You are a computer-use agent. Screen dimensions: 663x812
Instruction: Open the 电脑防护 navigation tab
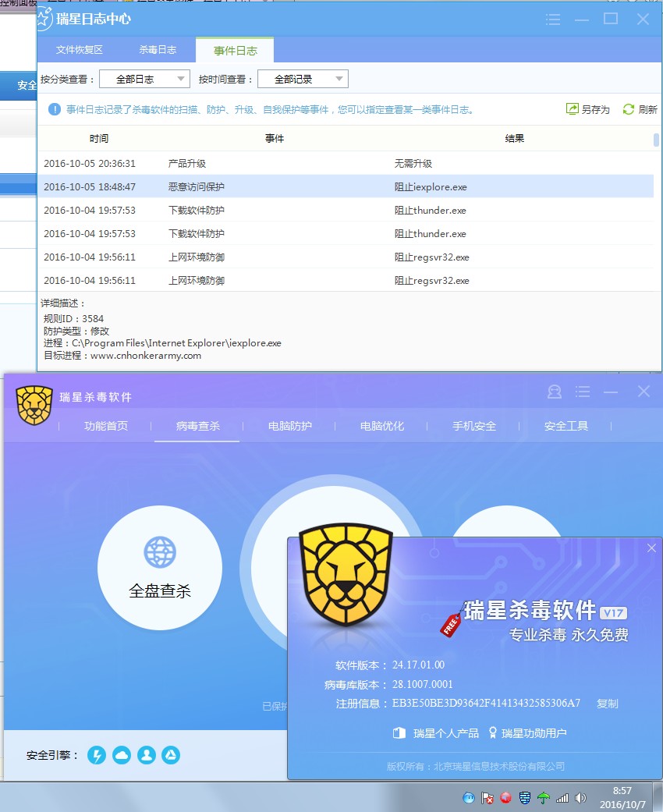click(x=290, y=426)
